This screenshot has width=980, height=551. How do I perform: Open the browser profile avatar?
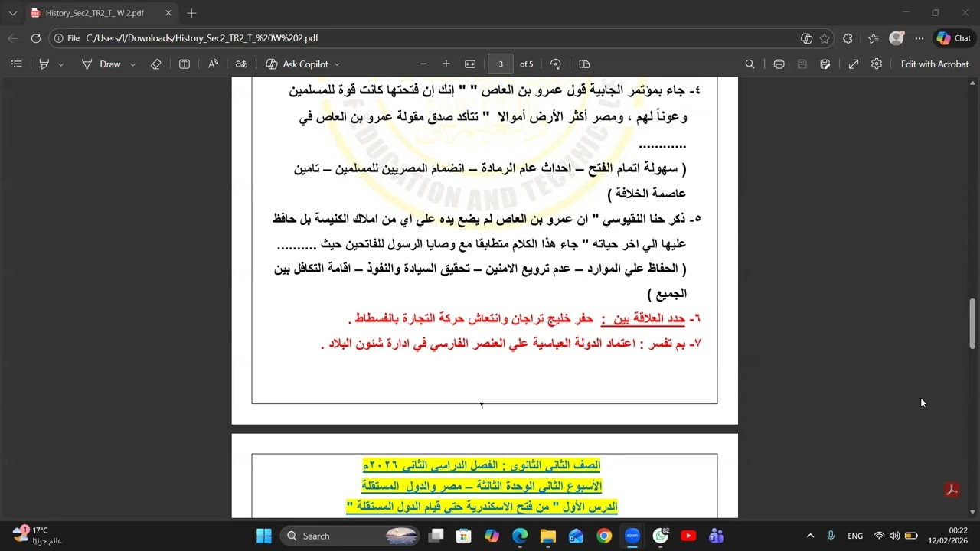pos(897,38)
